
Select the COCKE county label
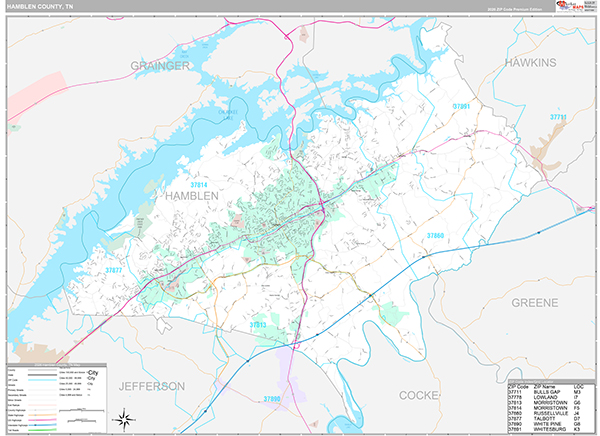[x=419, y=395]
